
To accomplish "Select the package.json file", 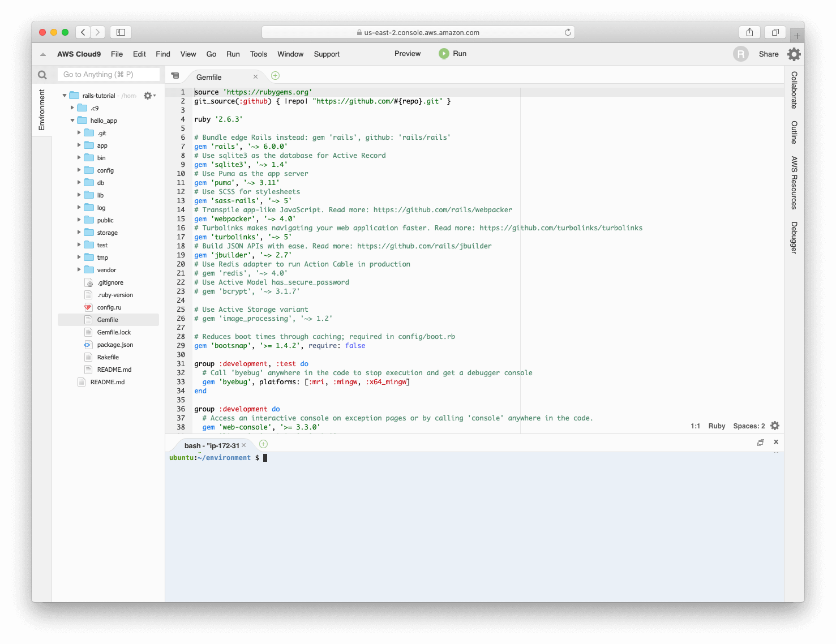I will [x=115, y=345].
